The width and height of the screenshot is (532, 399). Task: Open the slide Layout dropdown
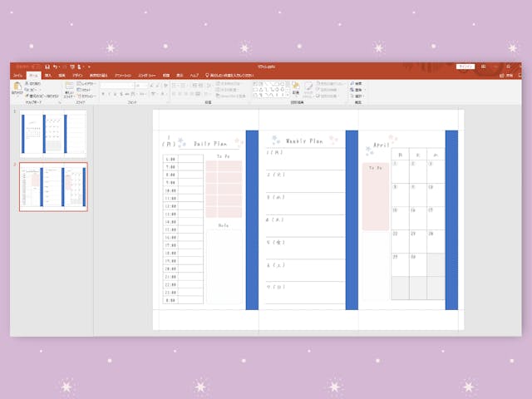pos(87,83)
